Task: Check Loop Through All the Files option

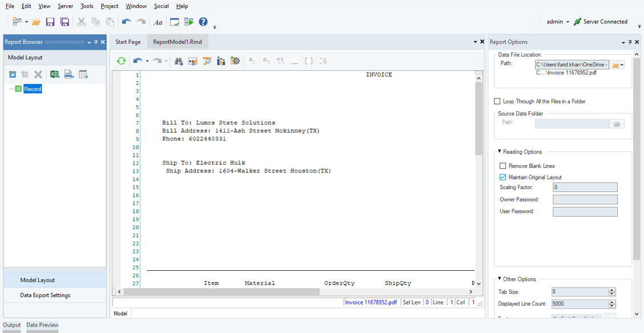Action: point(497,101)
